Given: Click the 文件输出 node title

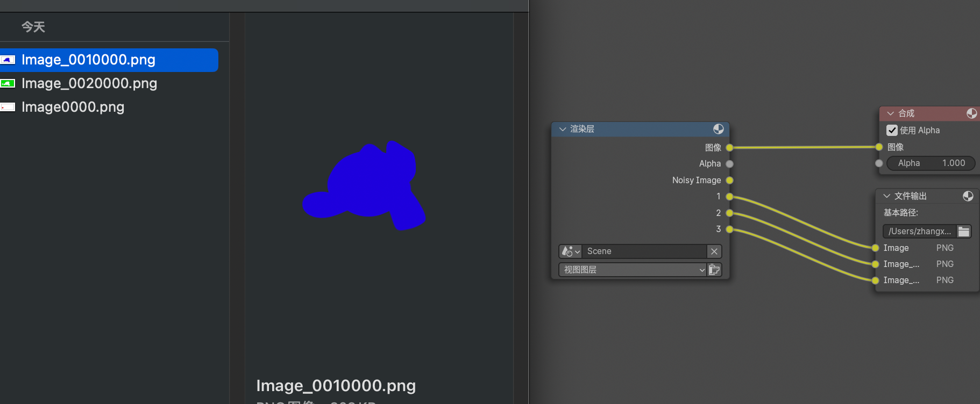Looking at the screenshot, I should coord(910,196).
